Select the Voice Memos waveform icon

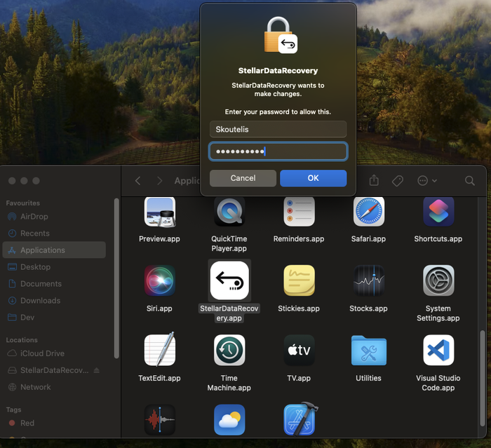160,420
